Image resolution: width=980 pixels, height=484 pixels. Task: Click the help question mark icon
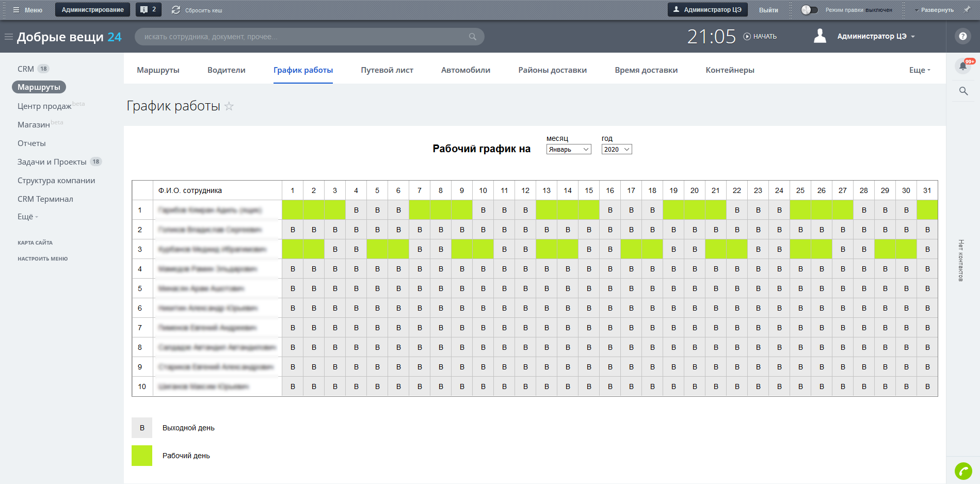coord(962,36)
